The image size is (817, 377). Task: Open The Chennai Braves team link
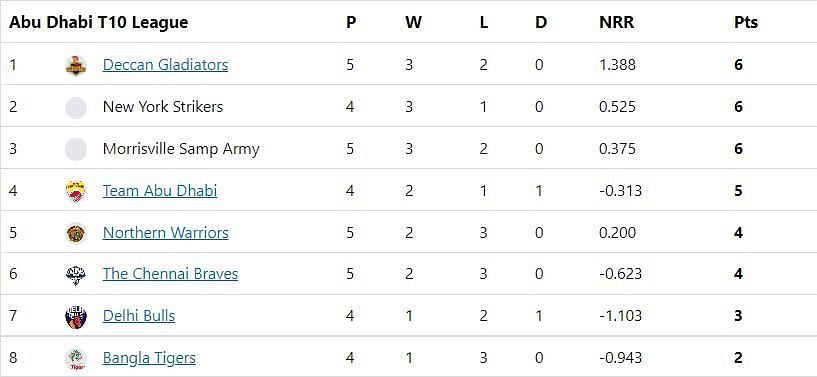170,274
